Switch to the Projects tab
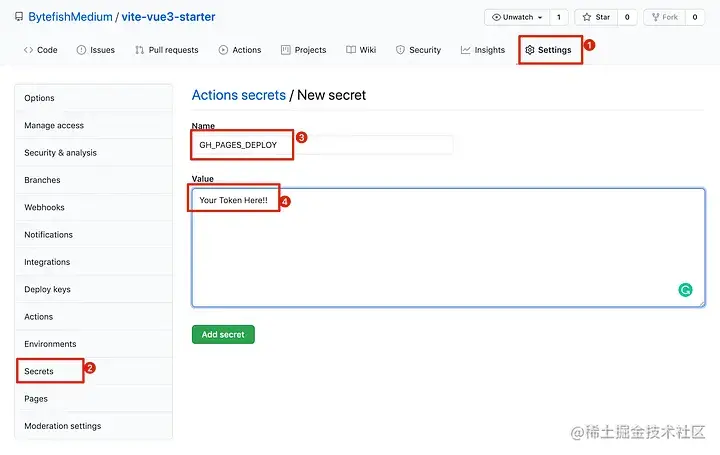The height and width of the screenshot is (455, 720). (x=304, y=50)
